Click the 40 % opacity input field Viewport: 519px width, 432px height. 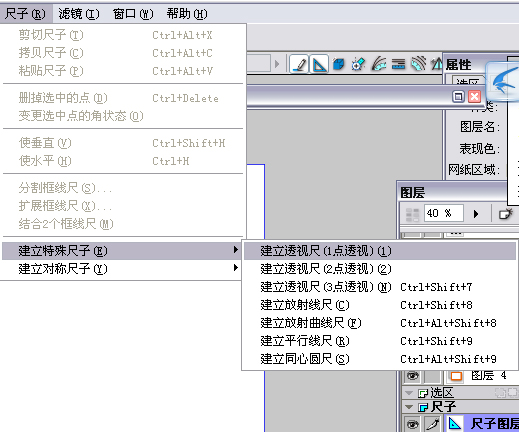click(x=443, y=213)
